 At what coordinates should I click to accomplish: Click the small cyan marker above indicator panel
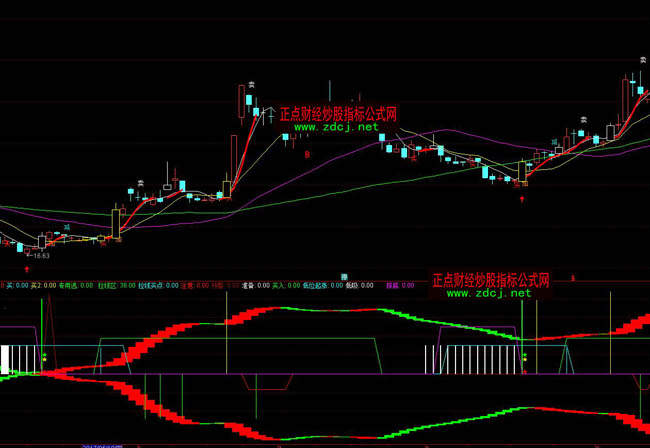pos(344,276)
